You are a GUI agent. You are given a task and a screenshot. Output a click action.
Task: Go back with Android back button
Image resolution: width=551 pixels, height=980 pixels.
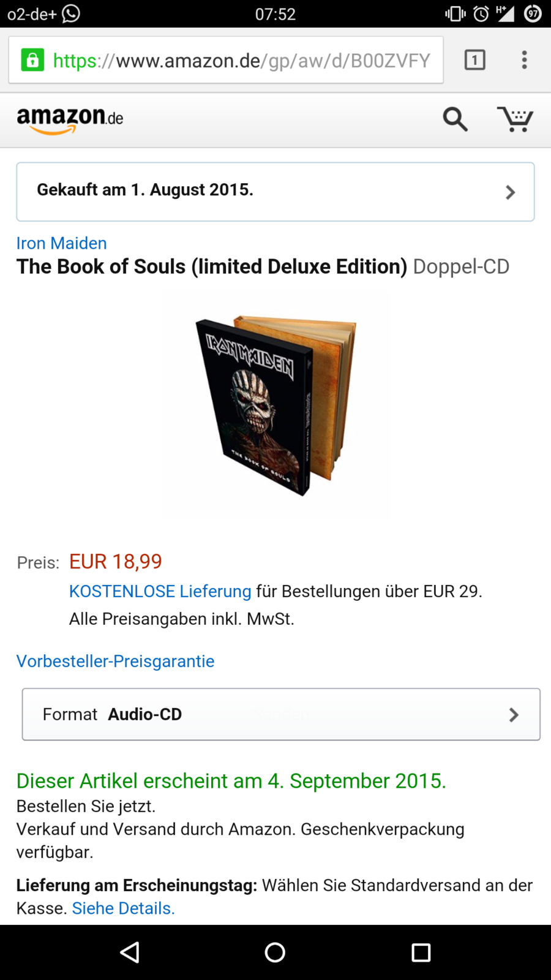[x=130, y=952]
